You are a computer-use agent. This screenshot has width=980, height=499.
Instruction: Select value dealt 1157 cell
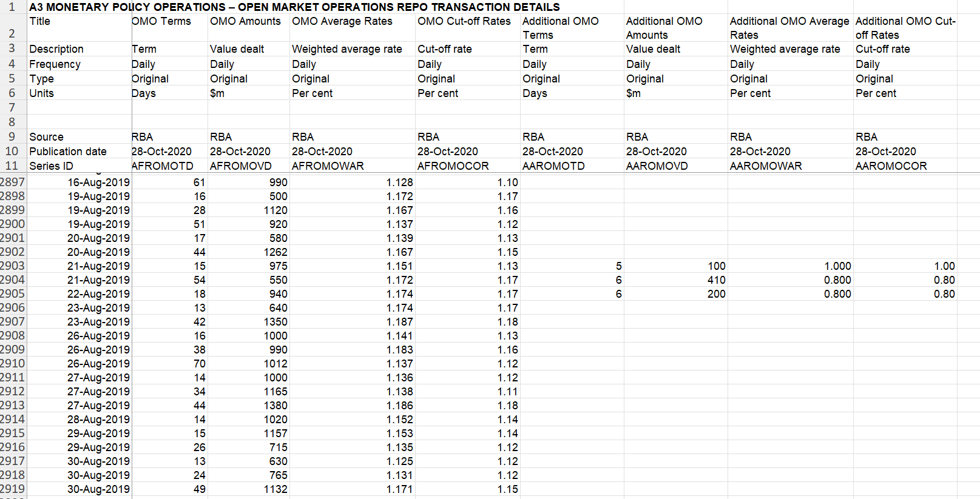click(x=249, y=433)
